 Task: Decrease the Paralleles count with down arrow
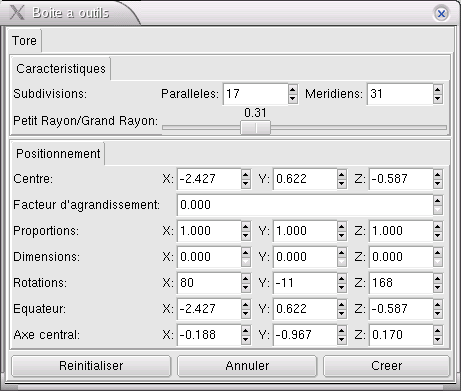pos(293,99)
